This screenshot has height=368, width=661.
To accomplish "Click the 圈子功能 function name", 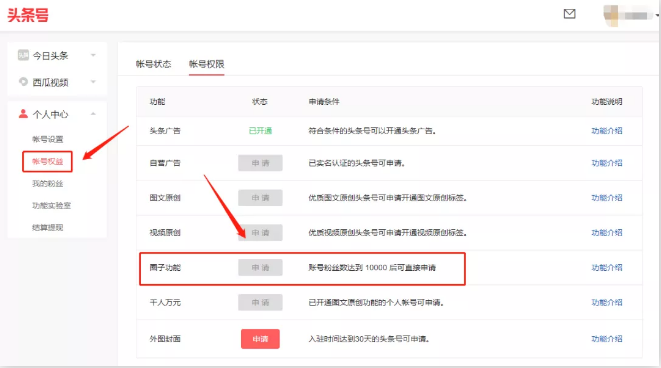I will 165,268.
